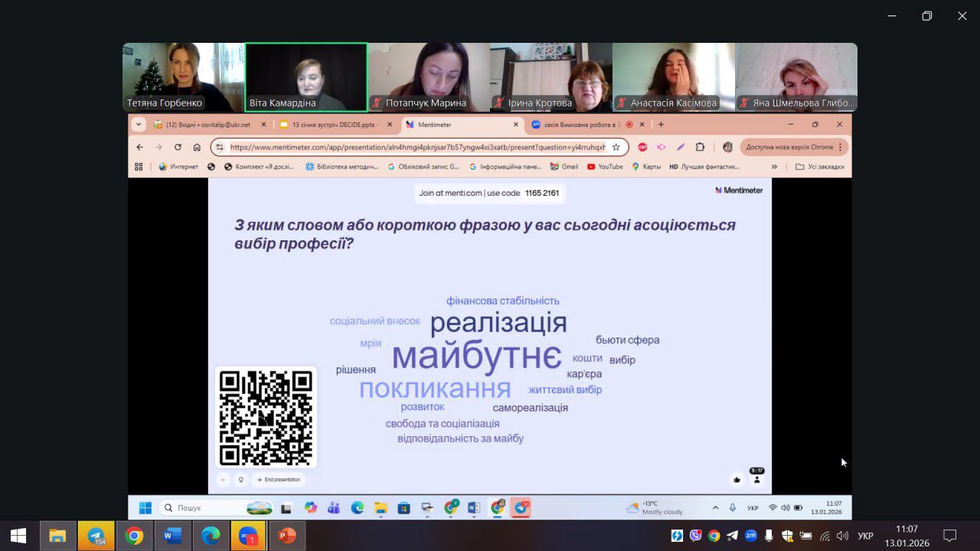Click the Chrome profile avatar icon
This screenshot has width=980, height=551.
pos(727,147)
